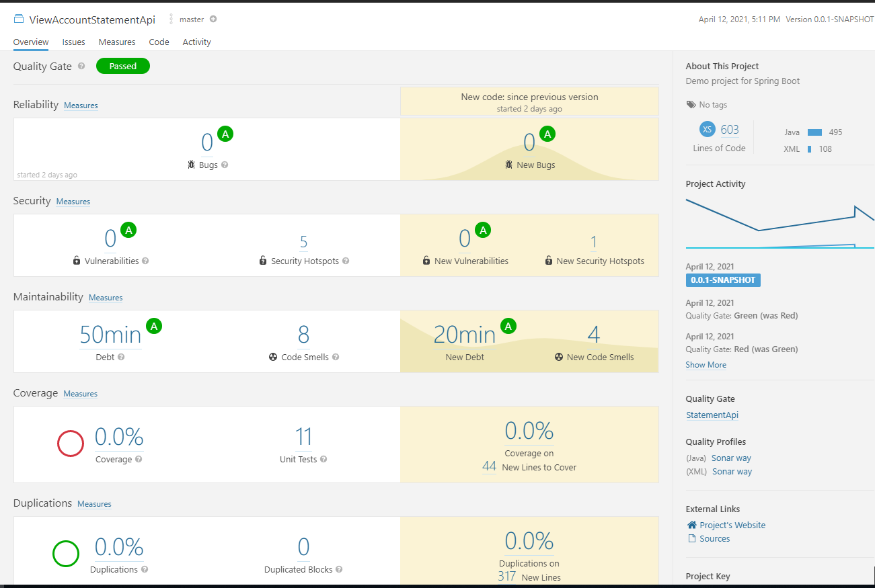Click the help icon next to Security Hotspots
Screen dimensions: 875x588
[x=346, y=261]
